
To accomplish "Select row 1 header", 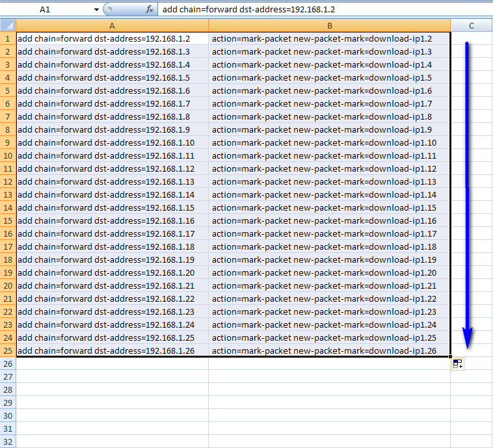I will point(8,38).
